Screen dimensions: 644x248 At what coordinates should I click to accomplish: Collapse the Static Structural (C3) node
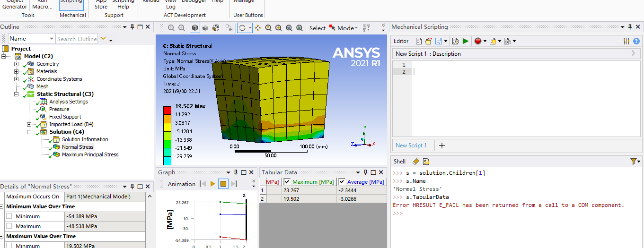click(x=17, y=94)
